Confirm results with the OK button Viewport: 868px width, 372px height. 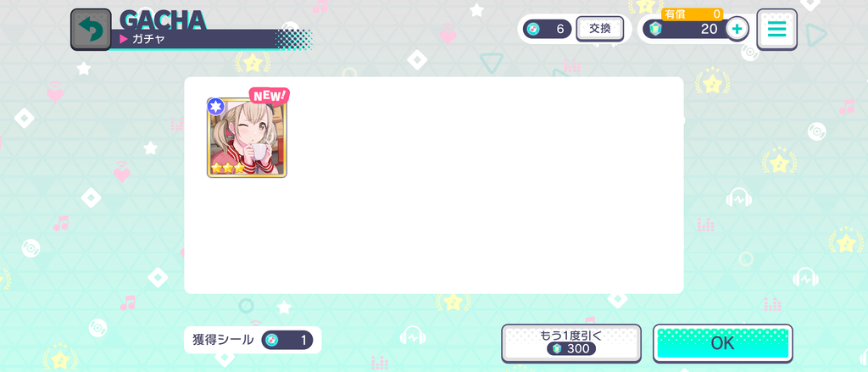tap(722, 343)
